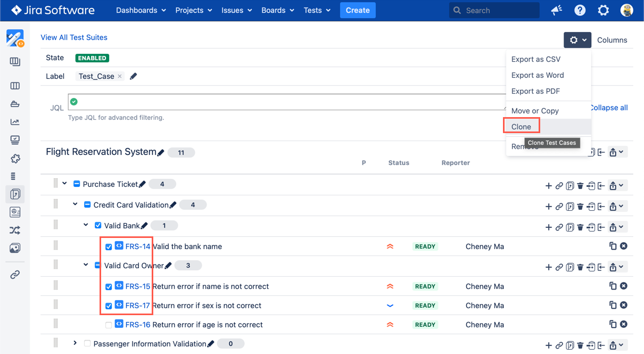Tick the Passenger Information Validation checkbox

pyautogui.click(x=87, y=344)
